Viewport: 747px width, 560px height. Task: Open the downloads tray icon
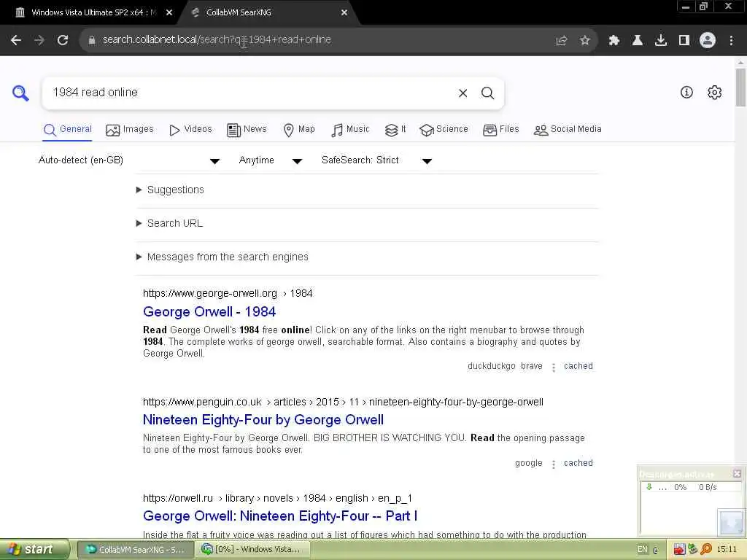(x=661, y=41)
